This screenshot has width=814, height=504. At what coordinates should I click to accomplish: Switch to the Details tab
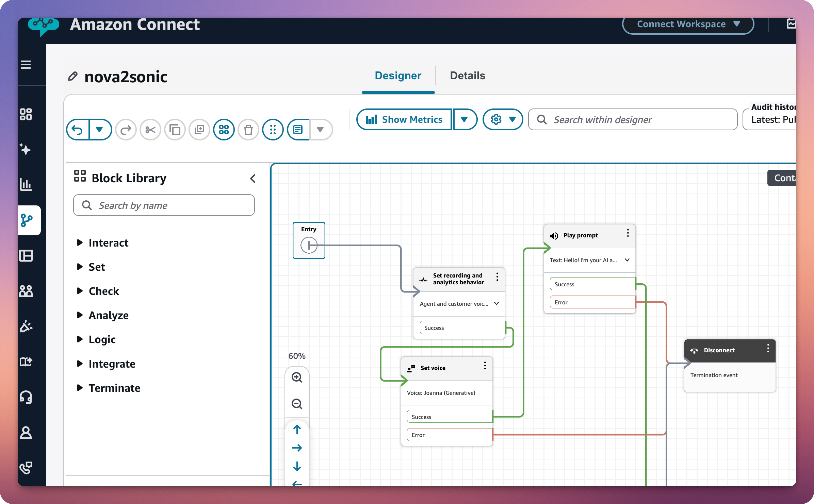pyautogui.click(x=467, y=75)
